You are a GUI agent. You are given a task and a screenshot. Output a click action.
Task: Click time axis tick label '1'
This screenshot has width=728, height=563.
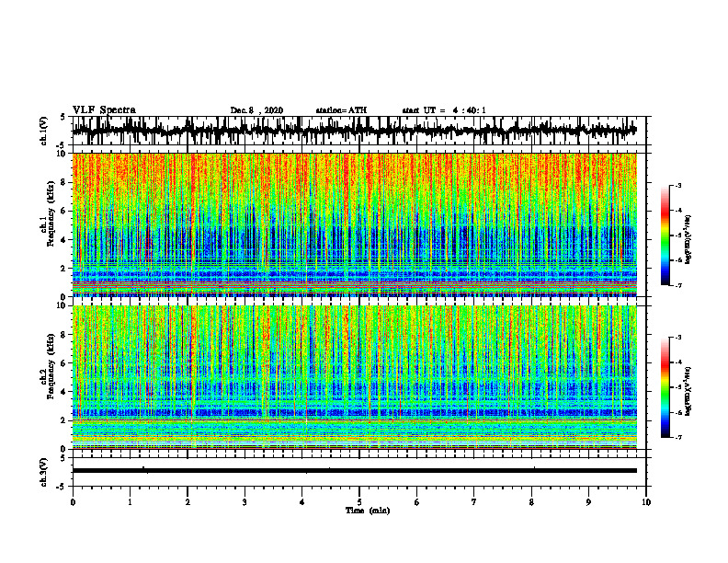[130, 502]
